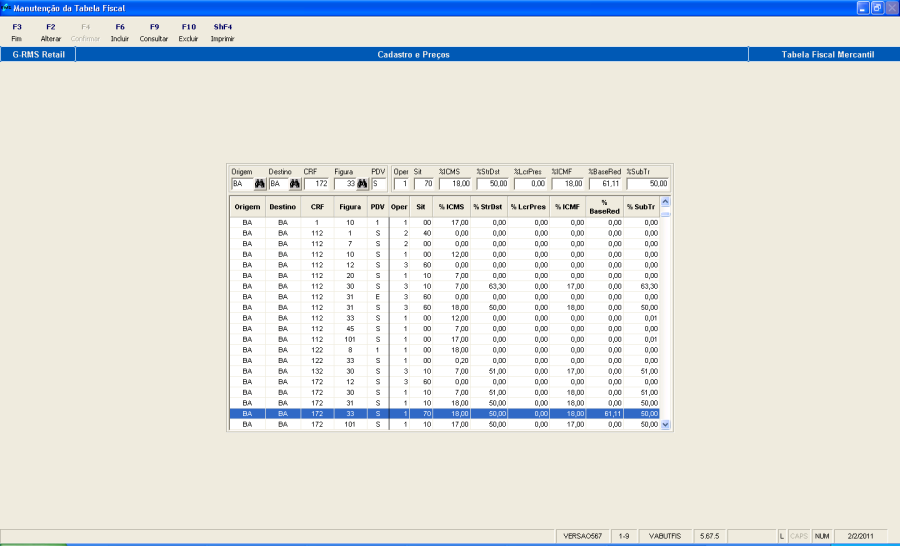The width and height of the screenshot is (900, 546).
Task: Click % LcrPres column header
Action: (528, 207)
